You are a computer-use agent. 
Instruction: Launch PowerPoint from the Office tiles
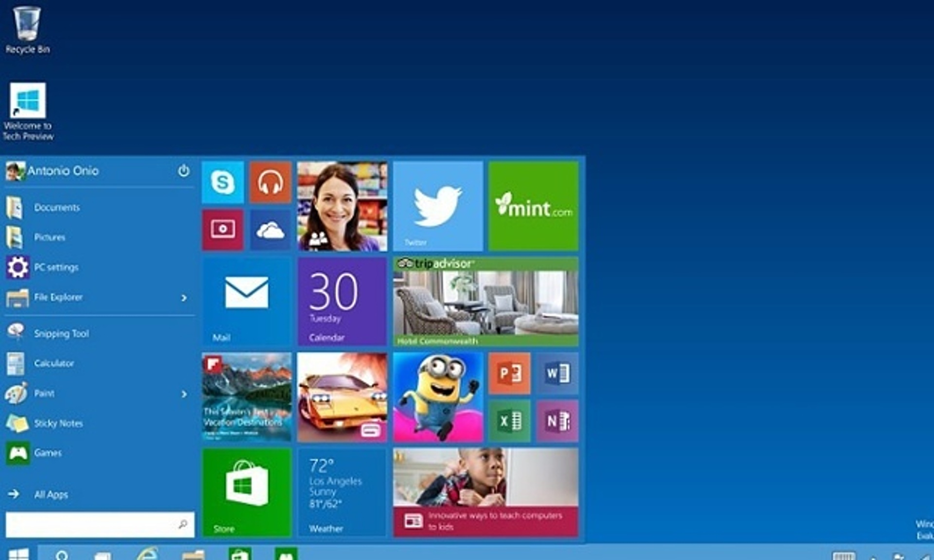pos(509,373)
